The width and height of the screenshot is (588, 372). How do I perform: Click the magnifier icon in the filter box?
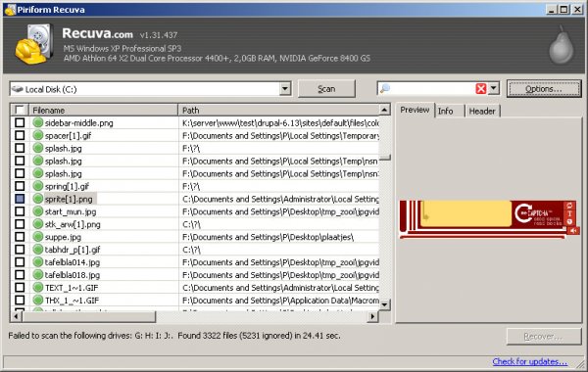pos(385,89)
